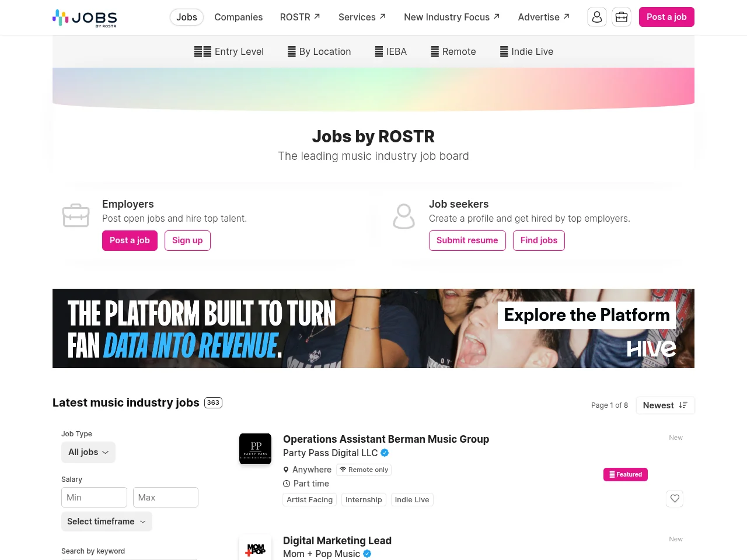This screenshot has width=747, height=560.
Task: Select the Jobs nav tab
Action: 187,17
